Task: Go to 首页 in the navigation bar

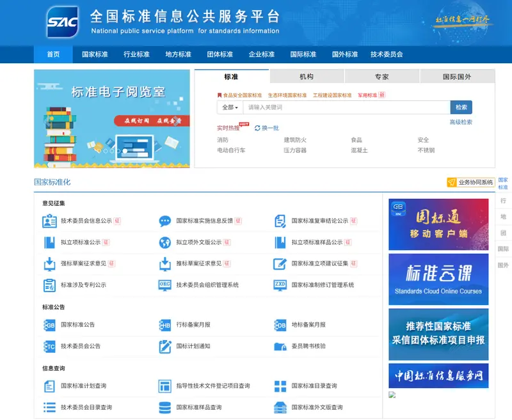Action: (53, 54)
